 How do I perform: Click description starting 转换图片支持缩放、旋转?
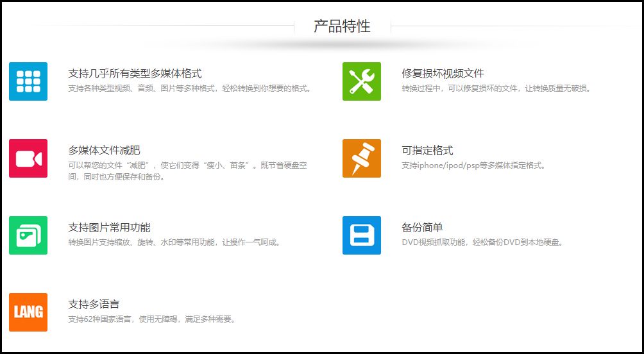[x=174, y=242]
